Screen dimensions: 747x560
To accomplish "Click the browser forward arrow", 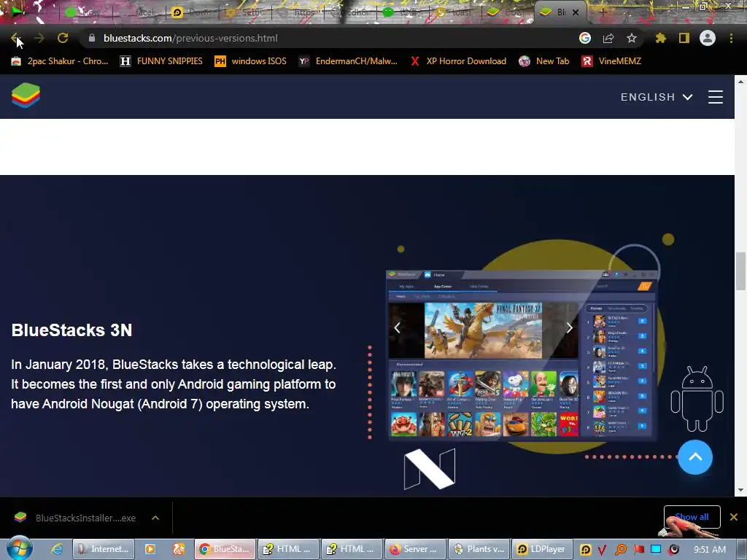I will 39,38.
